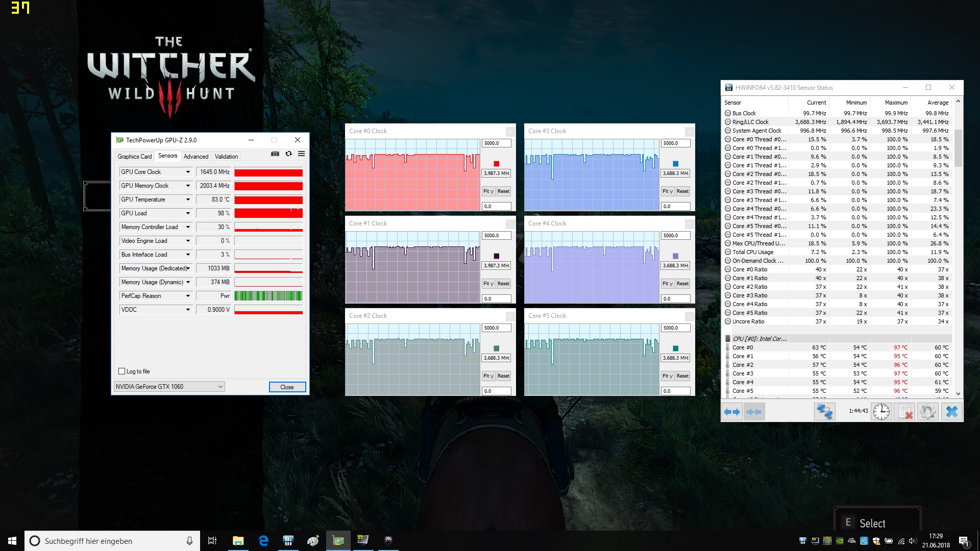Click HWiNFO logging sheet icon

coord(905,412)
